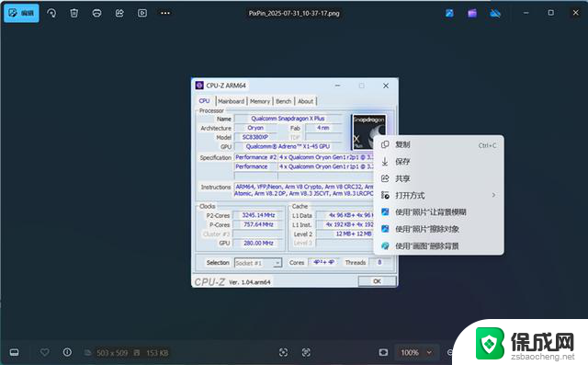
Task: Open Microsoft Designer icon in title bar
Action: click(449, 14)
